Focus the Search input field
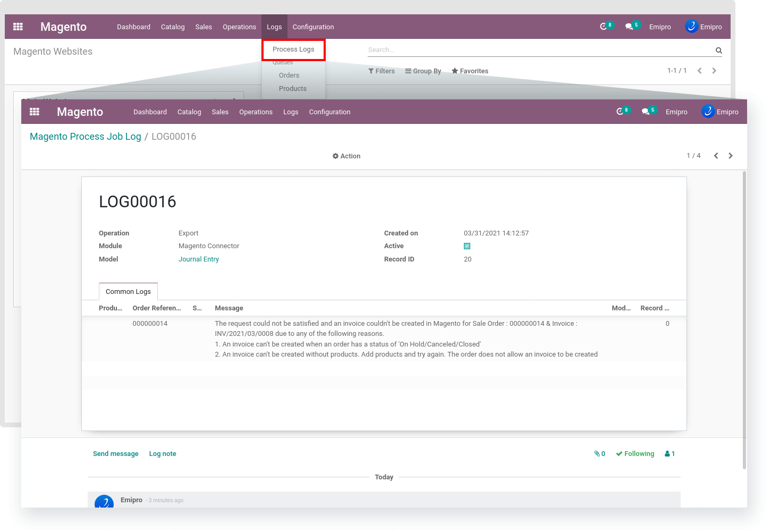The height and width of the screenshot is (532, 771). tap(540, 50)
